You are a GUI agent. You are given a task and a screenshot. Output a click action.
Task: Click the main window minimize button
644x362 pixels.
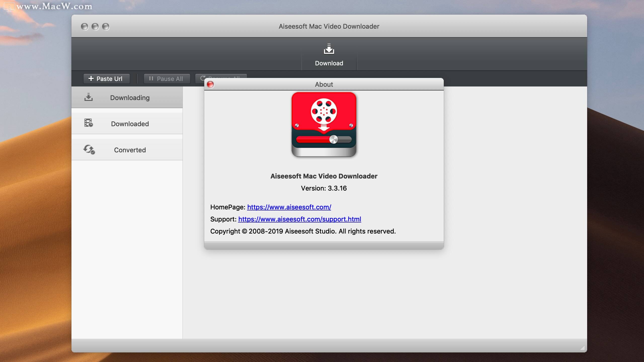(95, 27)
